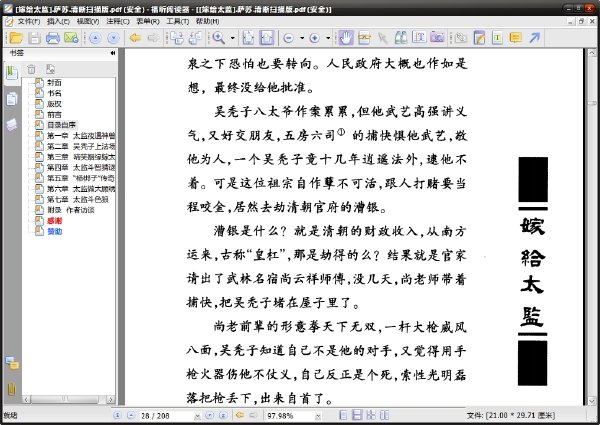Select the blue arrow drawing tool
The image size is (600, 425).
pos(535,37)
